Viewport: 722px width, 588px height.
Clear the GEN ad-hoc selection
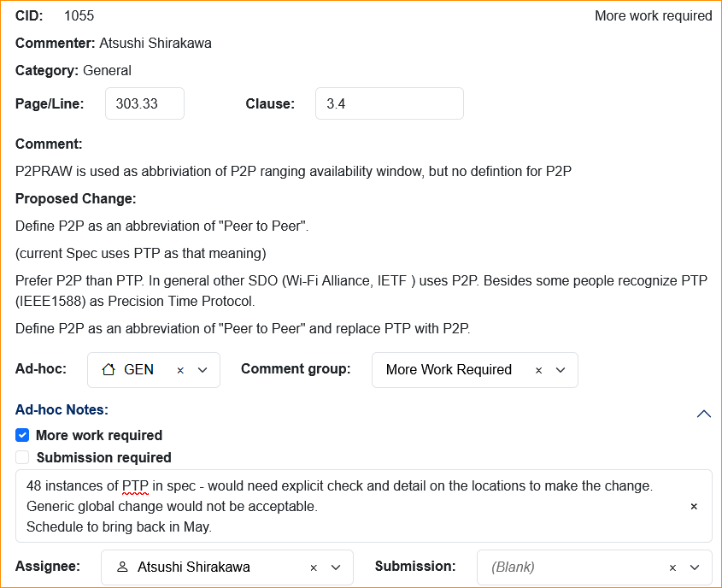[180, 370]
